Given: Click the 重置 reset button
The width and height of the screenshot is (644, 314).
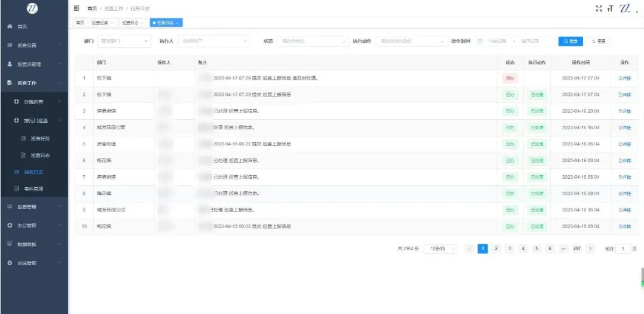Looking at the screenshot, I should [599, 41].
